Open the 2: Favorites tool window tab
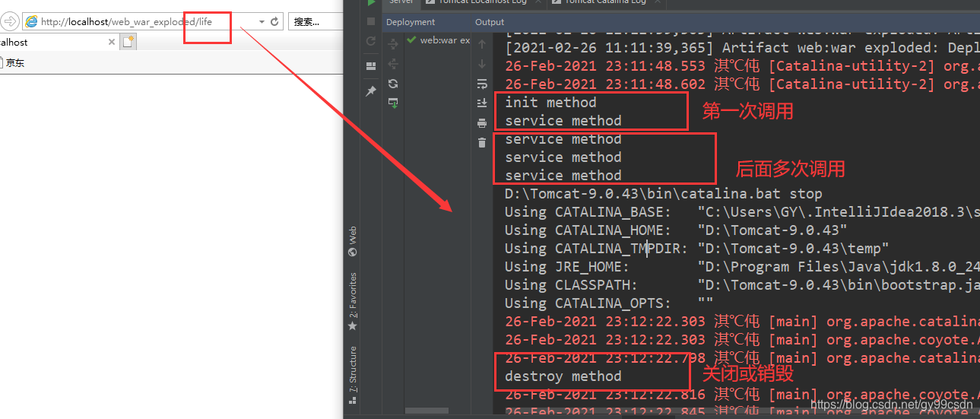Viewport: 980px width, 419px height. click(353, 301)
